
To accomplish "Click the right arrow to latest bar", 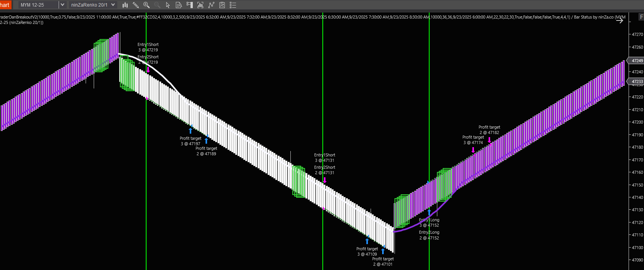I will pos(620,21).
